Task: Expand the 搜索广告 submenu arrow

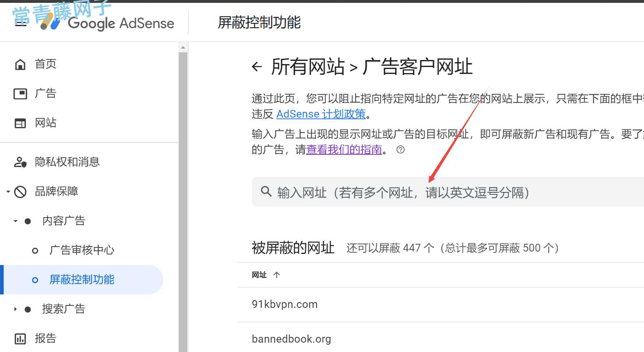Action: (x=16, y=309)
